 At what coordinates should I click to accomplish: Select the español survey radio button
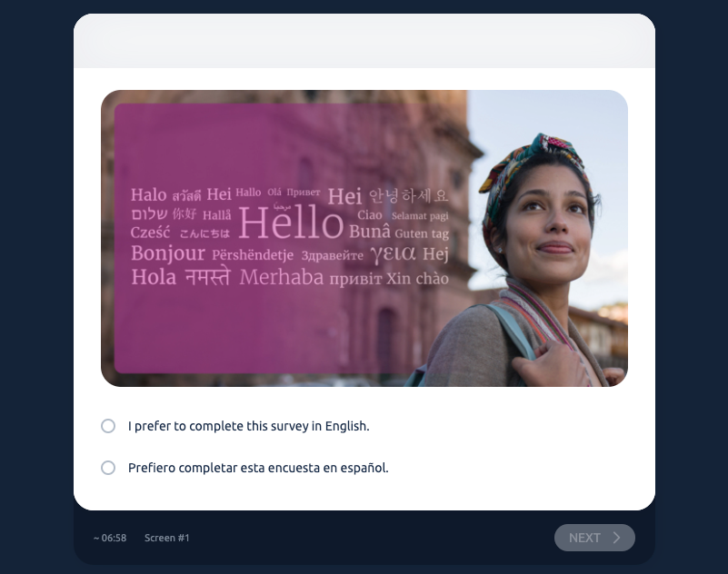(x=108, y=468)
